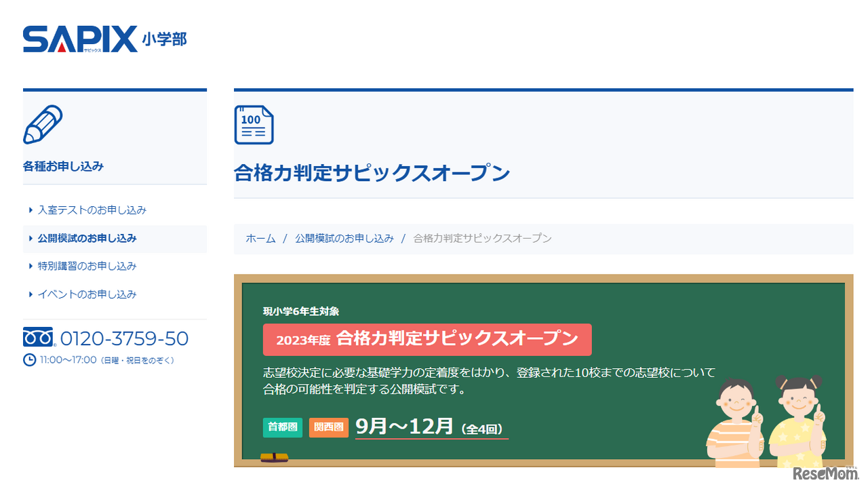Click the SAPIX 小学部 logo

pyautogui.click(x=104, y=39)
